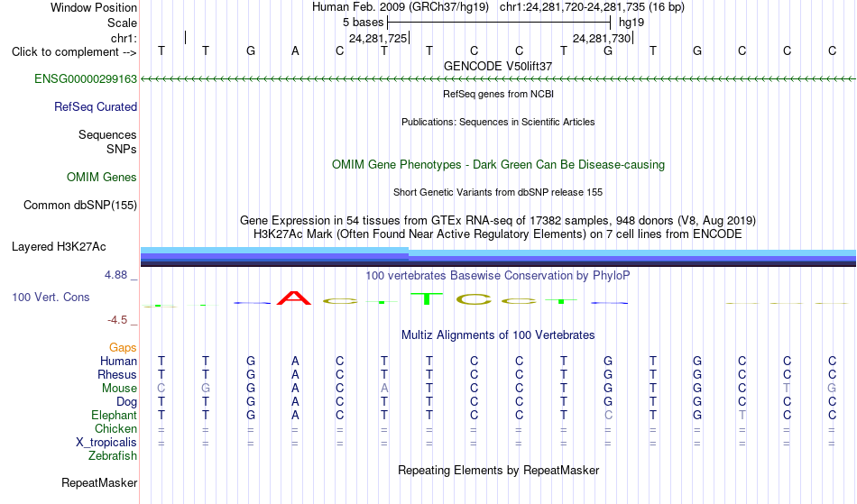Click the -4.5 PhyloP lower scale value
Image resolution: width=857 pixels, height=504 pixels.
pyautogui.click(x=117, y=319)
